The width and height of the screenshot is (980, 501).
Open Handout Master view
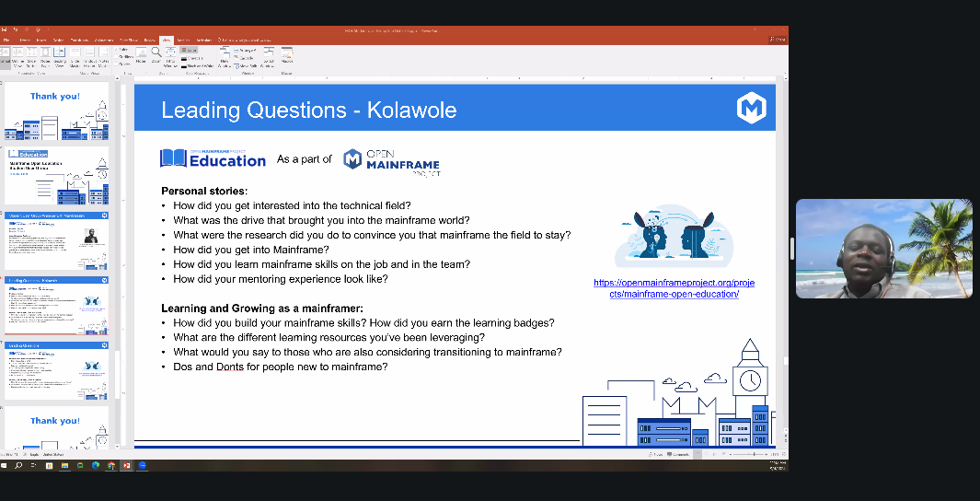click(89, 57)
